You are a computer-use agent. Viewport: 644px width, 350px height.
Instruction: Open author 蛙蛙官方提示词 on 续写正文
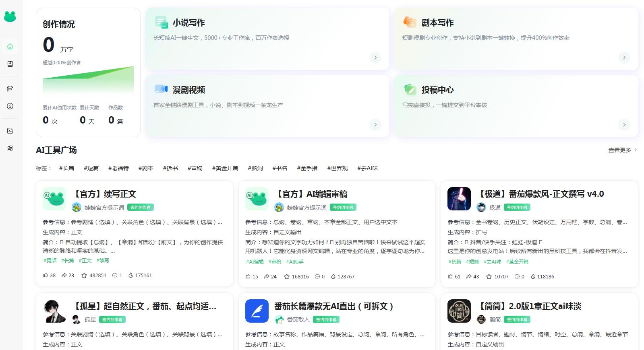point(104,207)
